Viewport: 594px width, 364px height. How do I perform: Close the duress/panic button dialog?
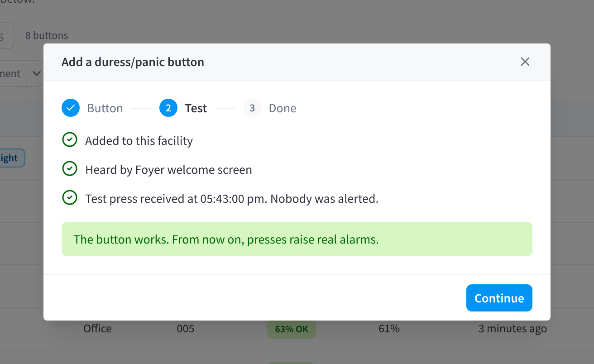(525, 62)
